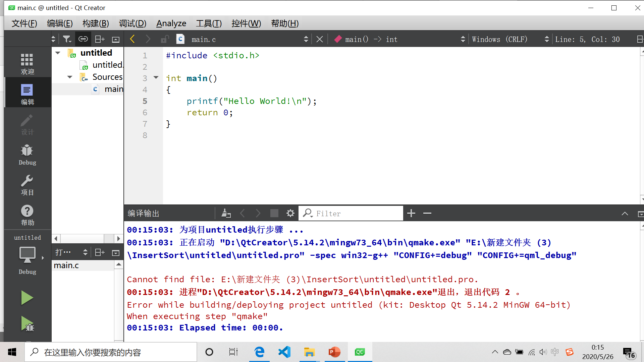644x362 pixels.
Task: Clear compile output with broom icon
Action: point(226,214)
